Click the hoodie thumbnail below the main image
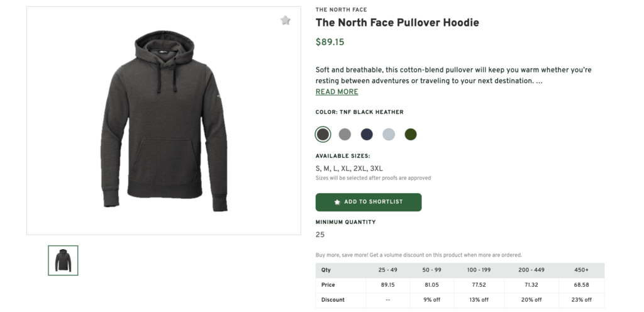The image size is (644, 312). (x=63, y=260)
